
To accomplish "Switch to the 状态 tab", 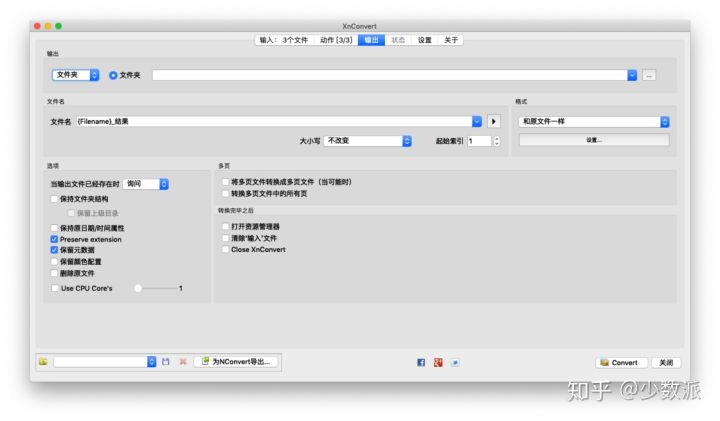I will [x=398, y=40].
